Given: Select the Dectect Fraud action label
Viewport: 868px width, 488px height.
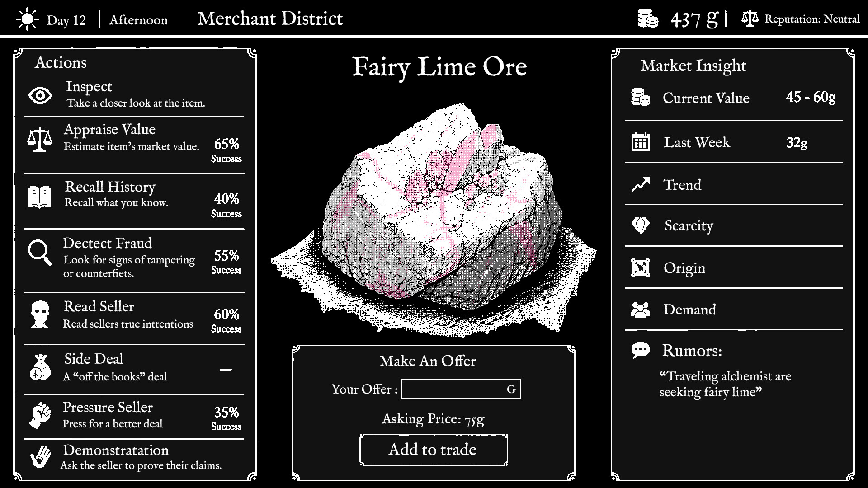Looking at the screenshot, I should [x=108, y=243].
